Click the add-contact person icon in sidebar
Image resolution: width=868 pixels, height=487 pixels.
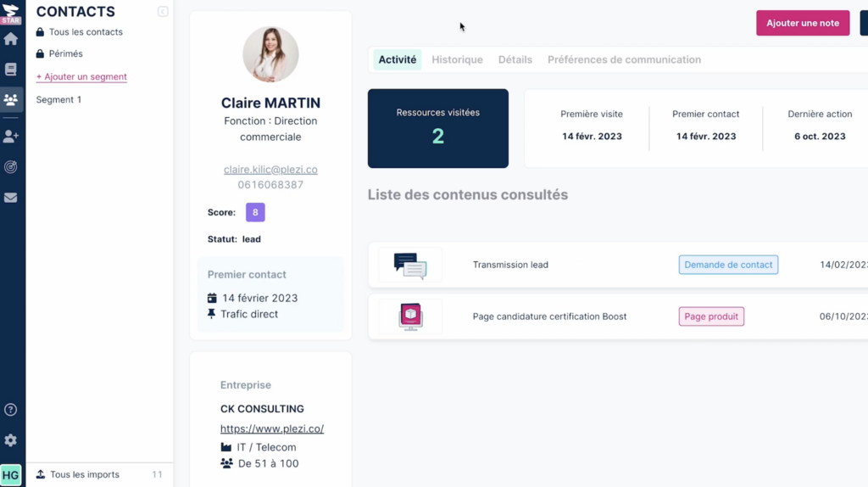click(11, 136)
